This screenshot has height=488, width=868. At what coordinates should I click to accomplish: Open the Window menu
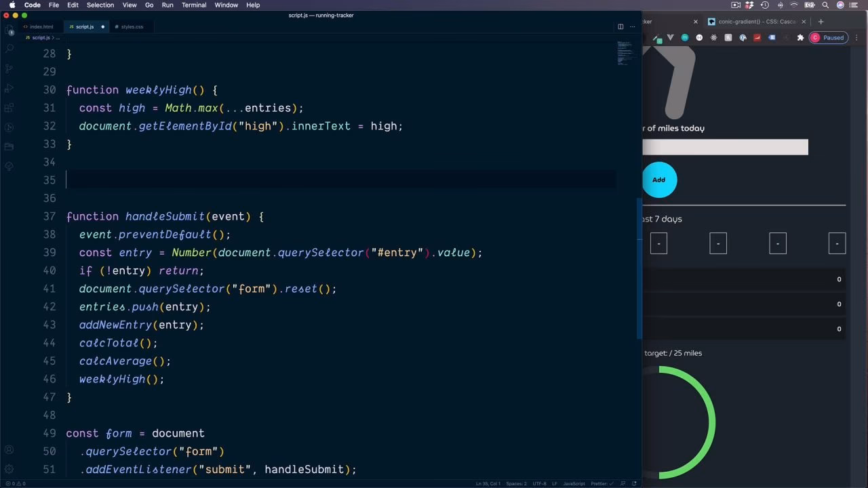click(x=226, y=5)
